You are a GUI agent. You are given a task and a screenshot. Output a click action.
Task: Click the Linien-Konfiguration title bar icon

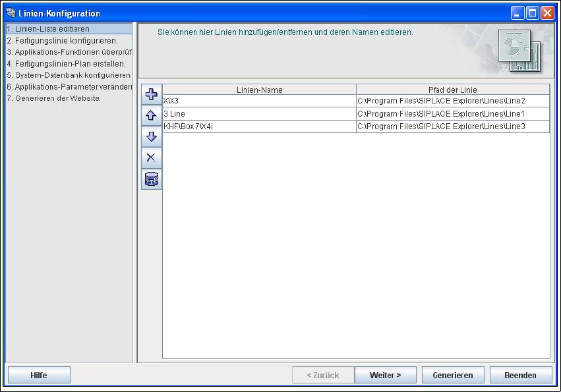(11, 13)
